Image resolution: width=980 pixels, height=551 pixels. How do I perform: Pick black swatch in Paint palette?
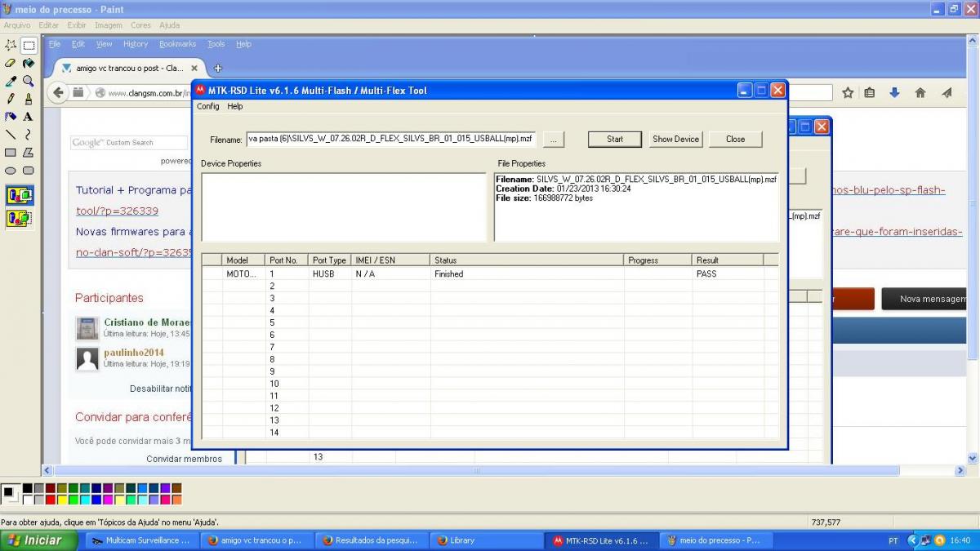click(28, 488)
